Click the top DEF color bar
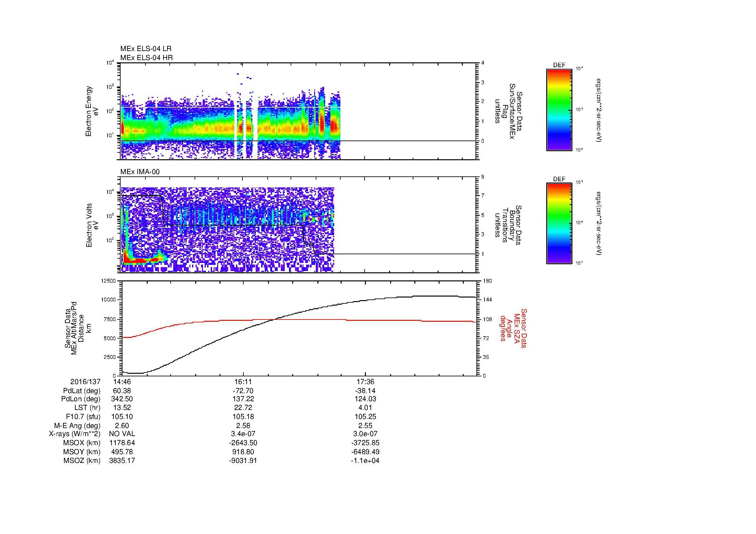Image resolution: width=756 pixels, height=534 pixels. (x=559, y=110)
